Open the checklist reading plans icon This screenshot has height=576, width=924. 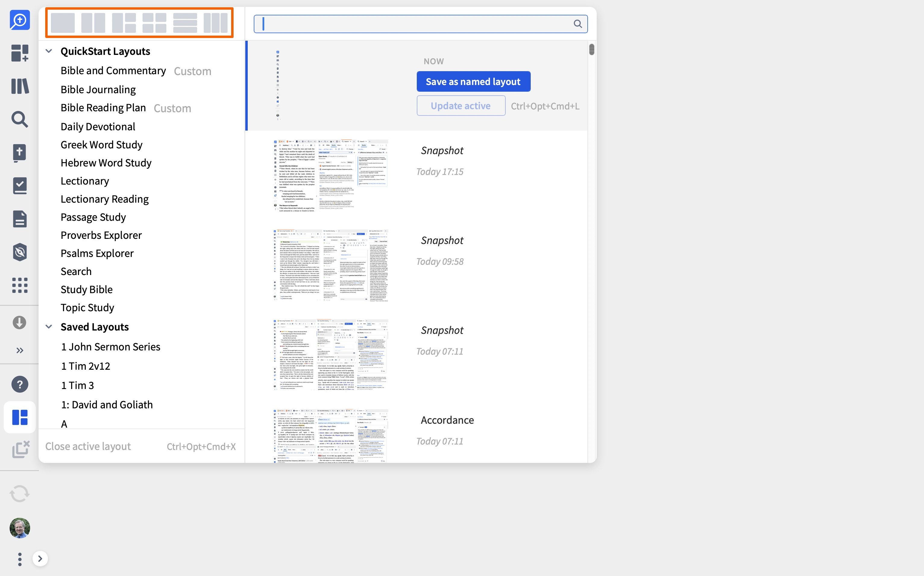click(x=19, y=185)
